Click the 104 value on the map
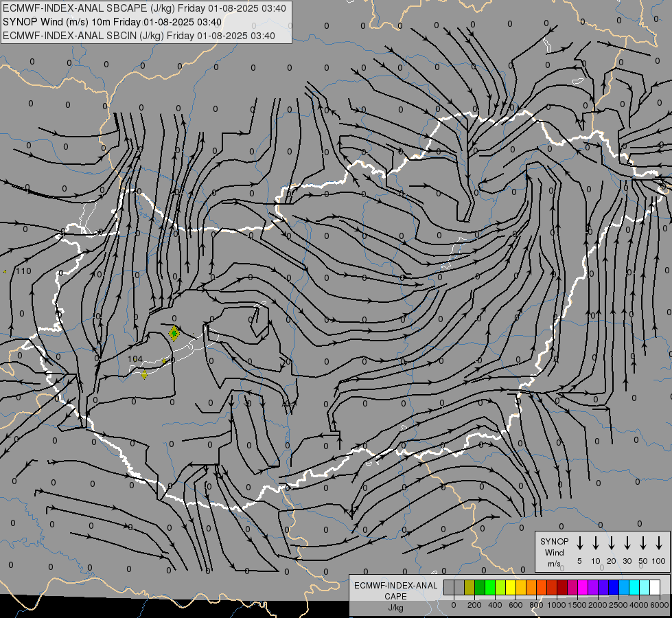 click(135, 359)
